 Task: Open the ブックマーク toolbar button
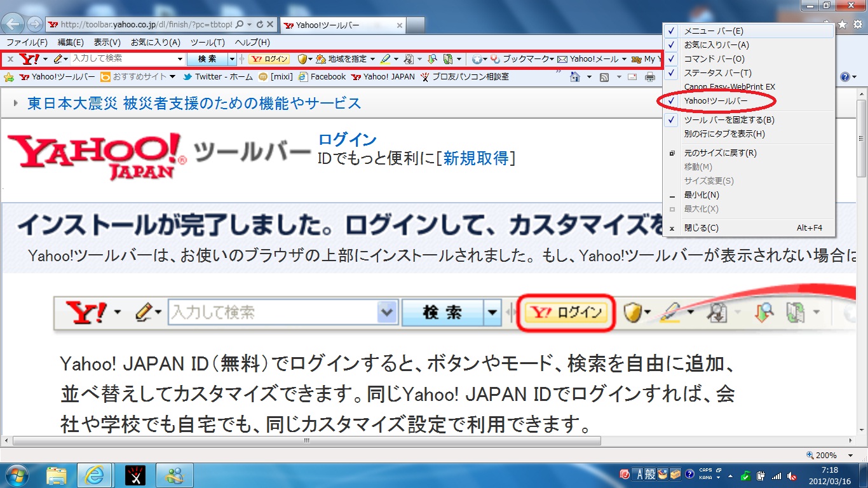521,59
